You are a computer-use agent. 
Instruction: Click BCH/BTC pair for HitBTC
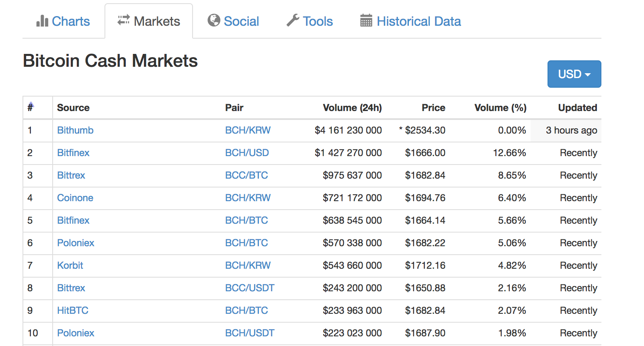(x=246, y=311)
